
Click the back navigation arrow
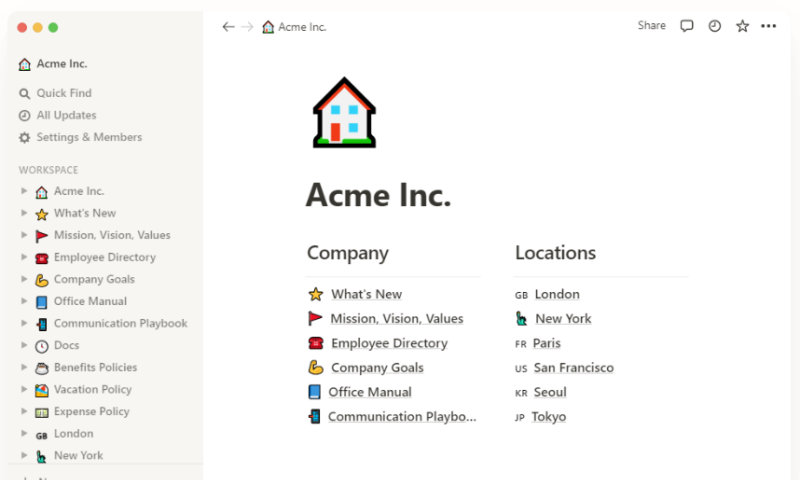[x=228, y=27]
